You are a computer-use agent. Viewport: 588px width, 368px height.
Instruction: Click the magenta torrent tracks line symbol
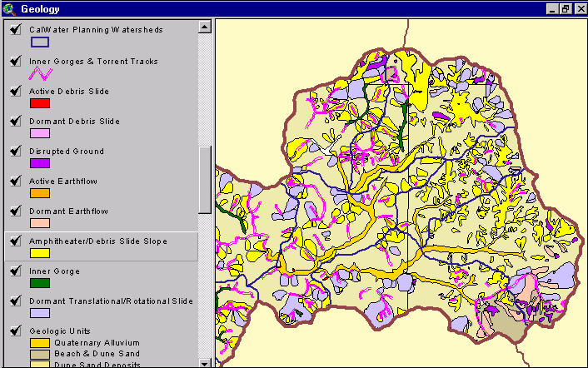pyautogui.click(x=41, y=73)
